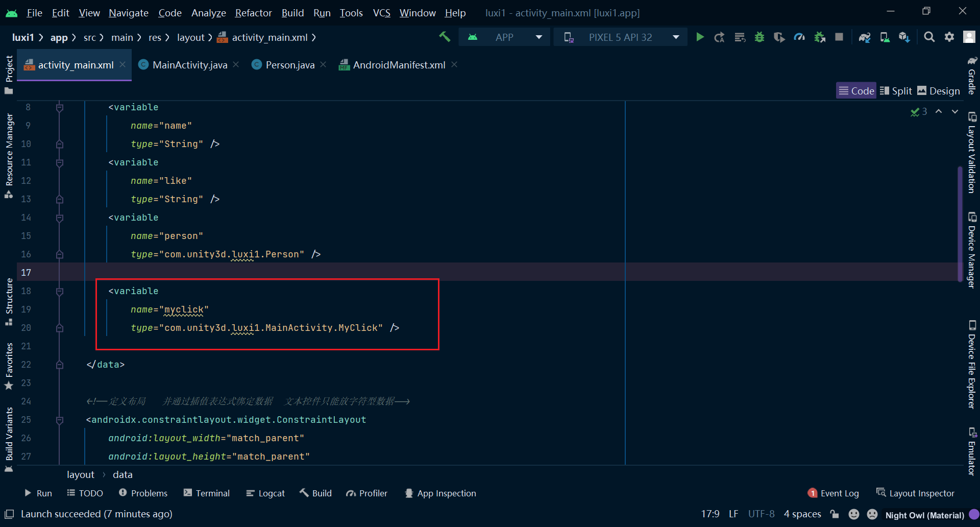The width and height of the screenshot is (980, 527).
Task: Collapse the variable tag fold on line 8
Action: [60, 107]
